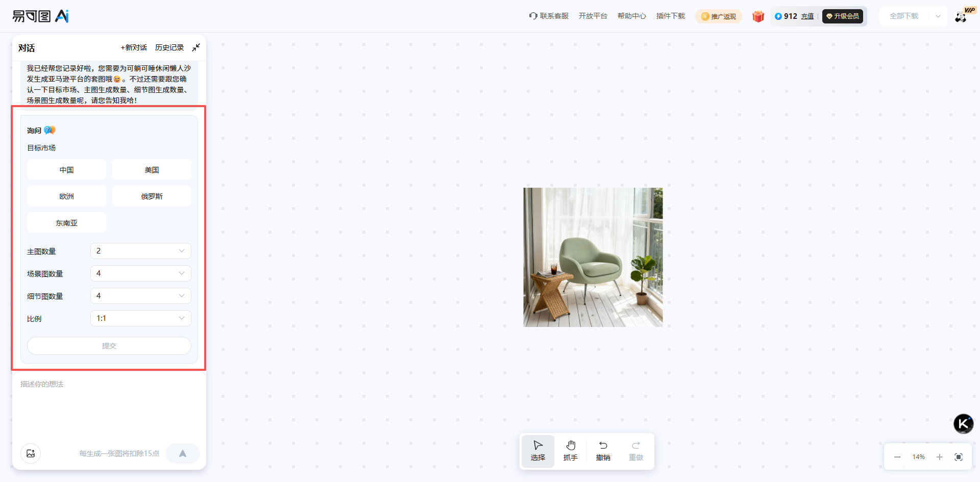Activate the 选择 select tool
The width and height of the screenshot is (980, 482).
click(538, 451)
